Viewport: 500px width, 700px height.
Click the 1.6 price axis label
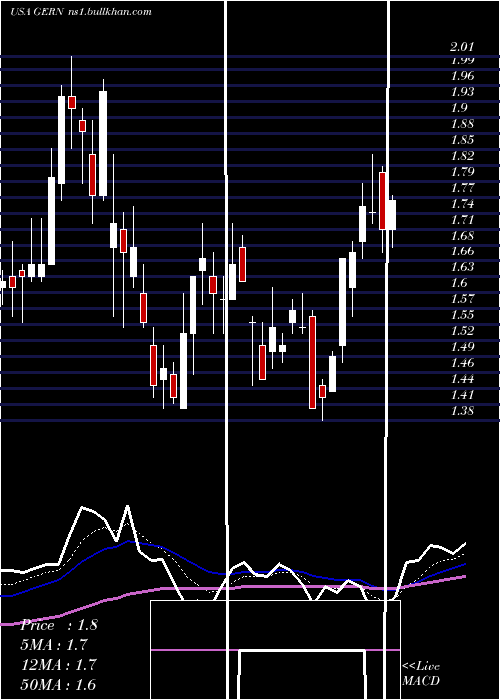pyautogui.click(x=458, y=283)
